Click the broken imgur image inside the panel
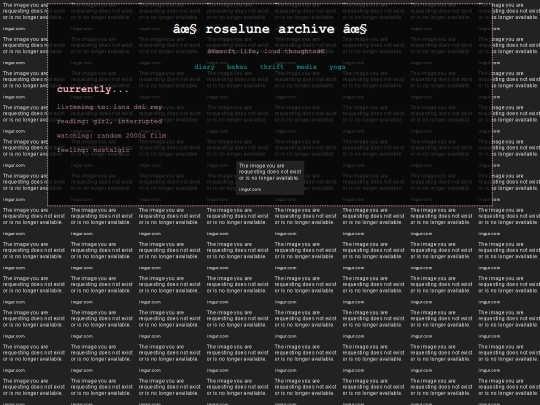Image resolution: width=540 pixels, height=405 pixels. [x=270, y=178]
